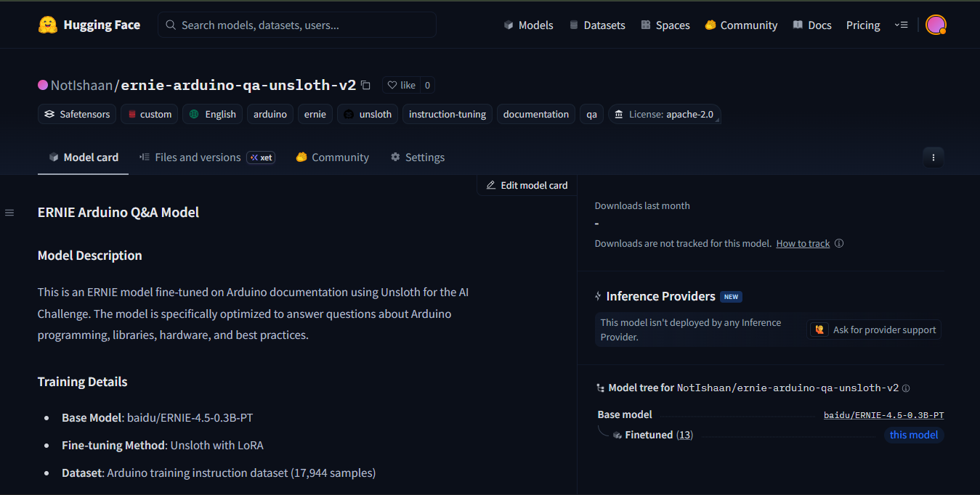Open the License apache-2.0 tag
This screenshot has height=495, width=980.
[665, 114]
